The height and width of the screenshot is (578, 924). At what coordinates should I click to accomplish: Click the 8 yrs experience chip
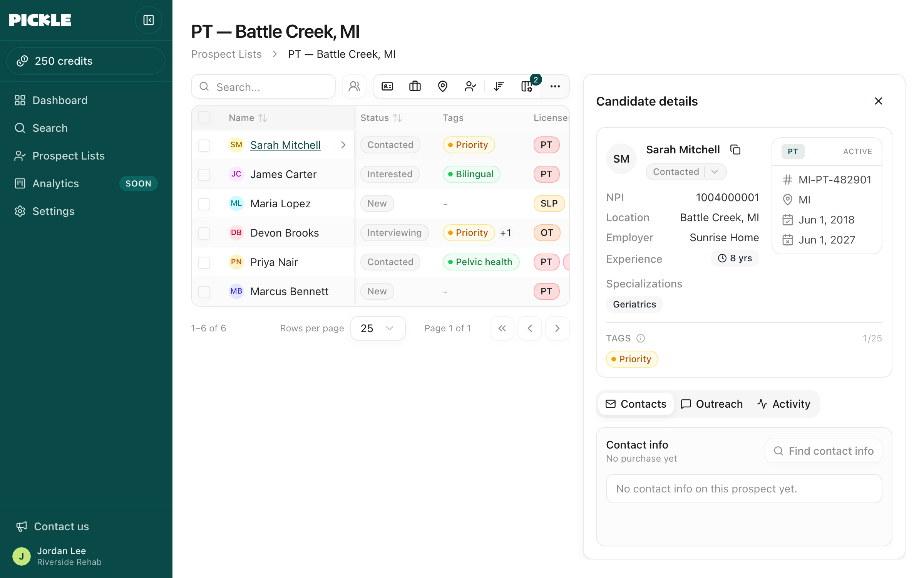[735, 258]
